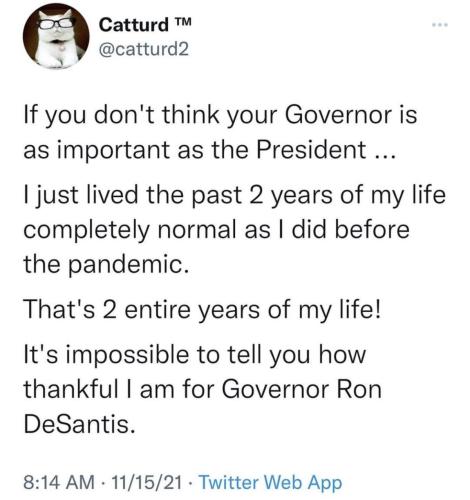Screen dimensions: 470x500
Task: Click the sentence 'That's 2 entire years of my life!'
Action: (x=202, y=310)
